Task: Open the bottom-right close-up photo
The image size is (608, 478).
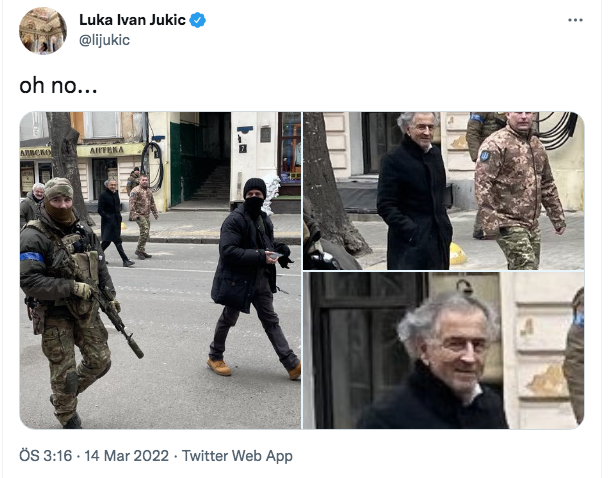Action: pos(444,350)
